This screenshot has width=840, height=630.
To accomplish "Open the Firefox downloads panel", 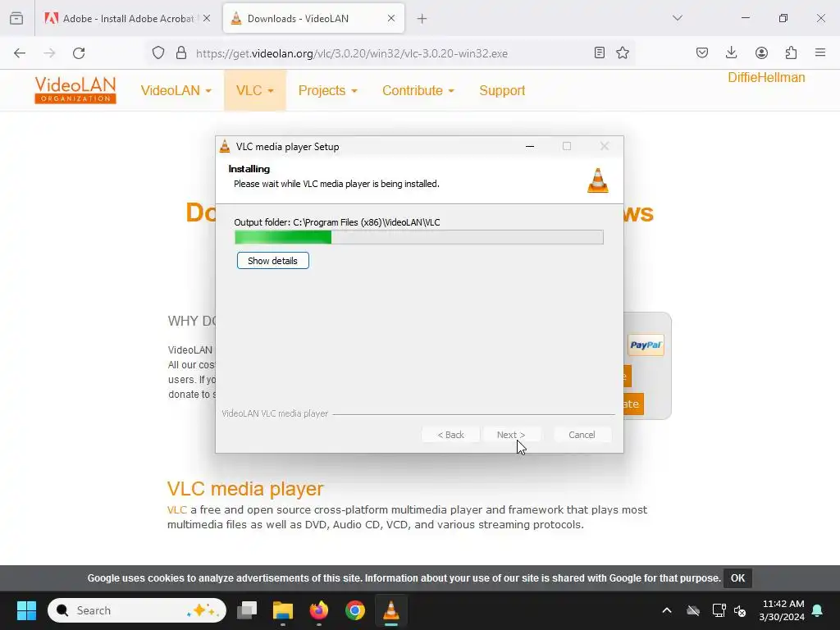I will tap(731, 52).
